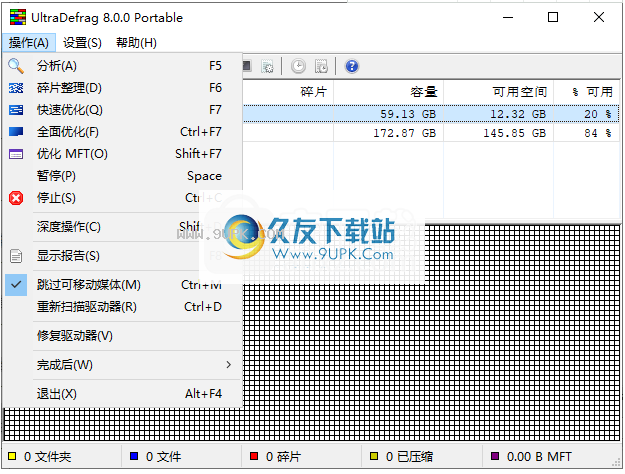
Task: Click the dark square toolbar icon
Action: (247, 66)
